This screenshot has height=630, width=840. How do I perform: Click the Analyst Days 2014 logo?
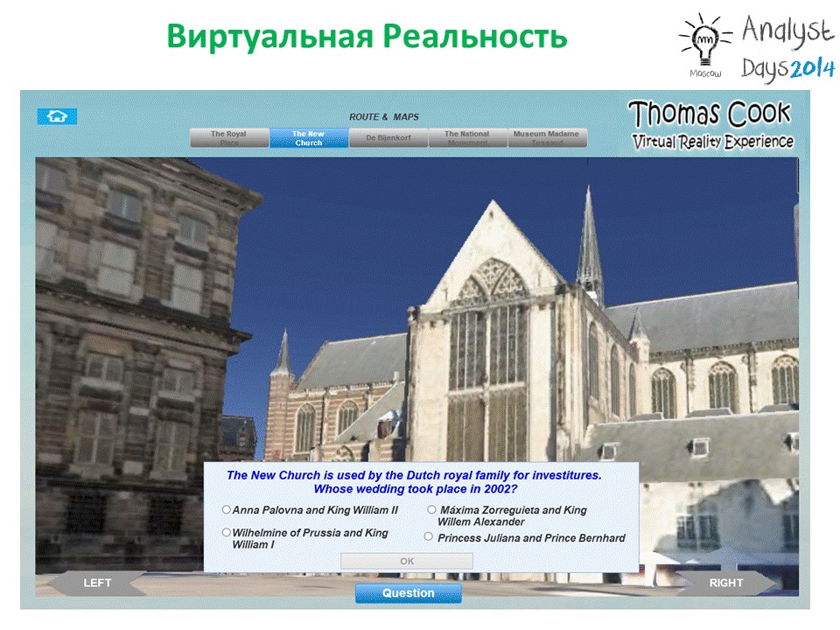(x=758, y=46)
